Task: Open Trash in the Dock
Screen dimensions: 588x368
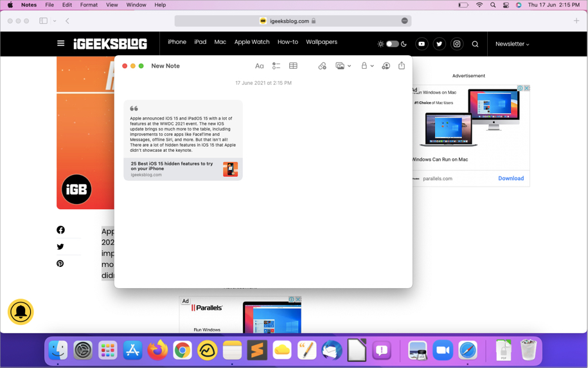Action: pyautogui.click(x=528, y=350)
